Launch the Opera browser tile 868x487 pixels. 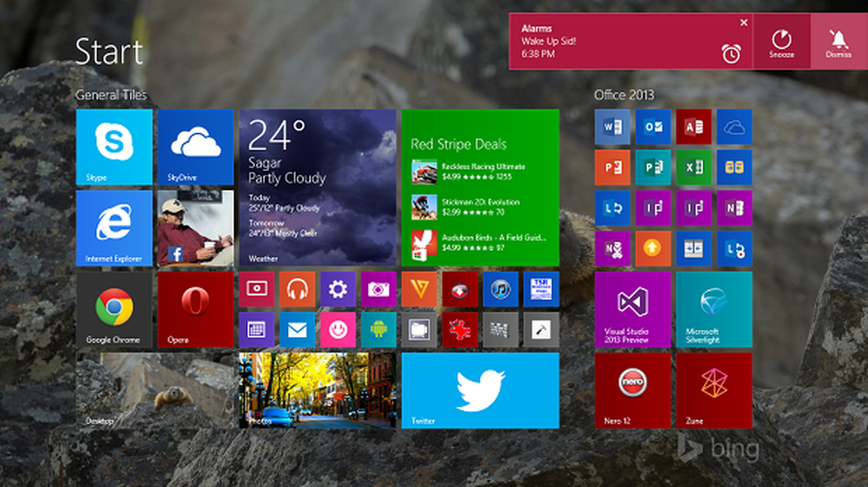point(195,309)
